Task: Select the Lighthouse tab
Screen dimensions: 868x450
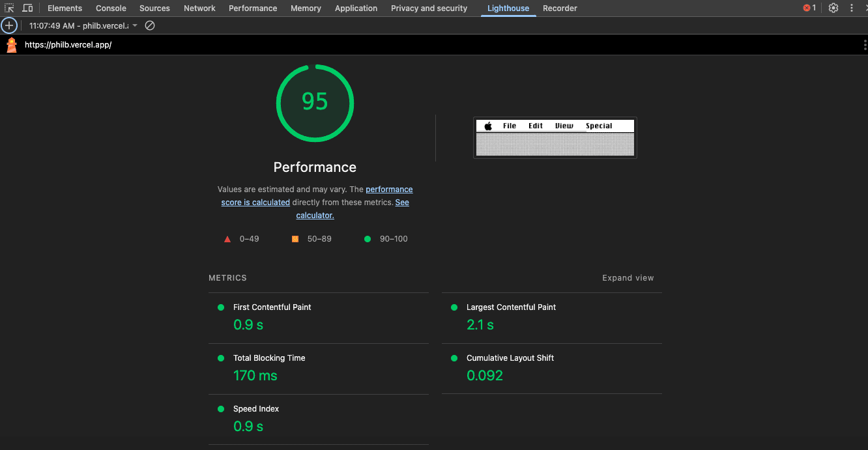Action: click(508, 8)
